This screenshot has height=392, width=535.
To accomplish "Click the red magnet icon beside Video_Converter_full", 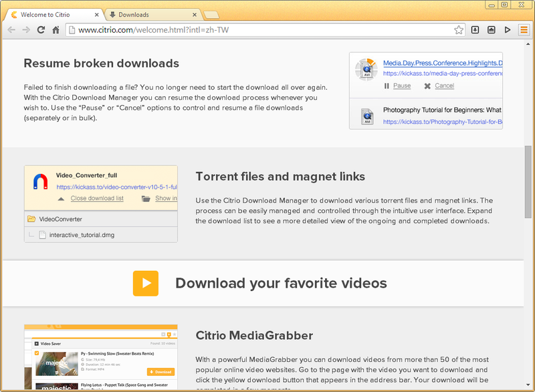I will [x=41, y=181].
